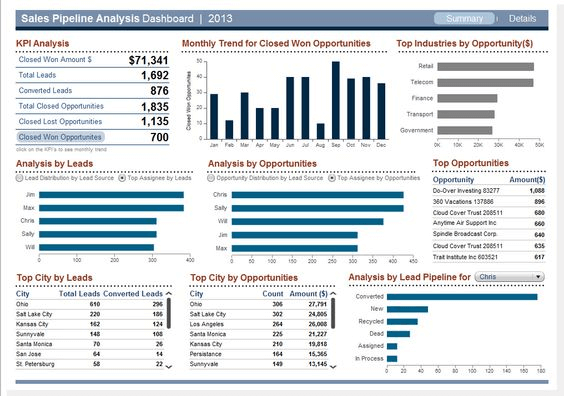Select St. Petersburg row in Top City by Leads
The width and height of the screenshot is (564, 396).
[90, 364]
